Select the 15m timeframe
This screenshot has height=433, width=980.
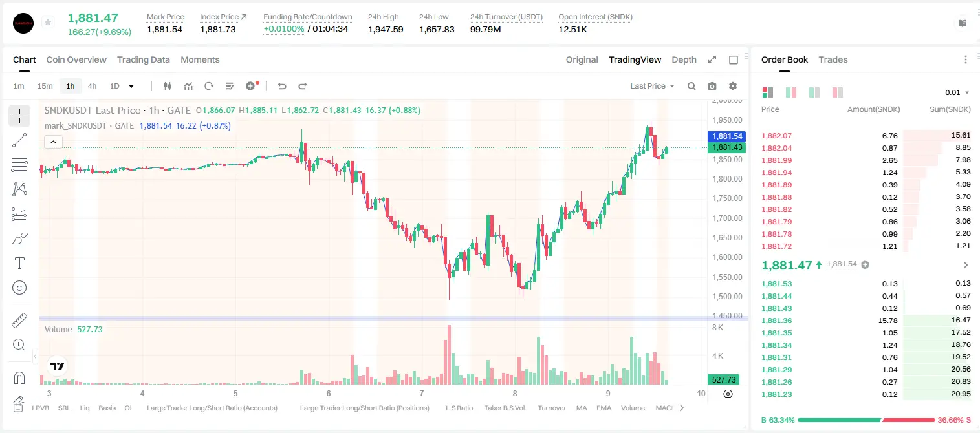tap(45, 86)
